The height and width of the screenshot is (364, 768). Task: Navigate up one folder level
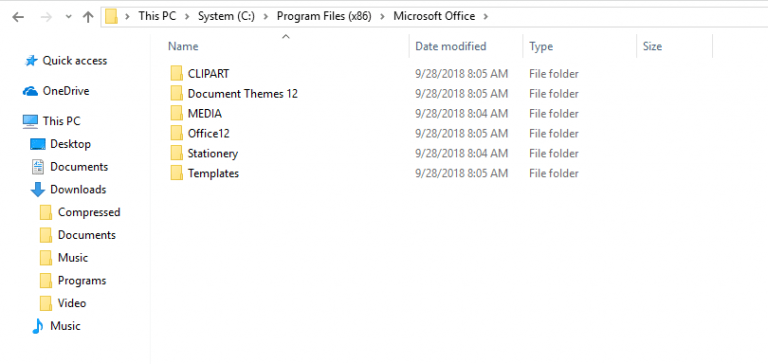pyautogui.click(x=88, y=17)
